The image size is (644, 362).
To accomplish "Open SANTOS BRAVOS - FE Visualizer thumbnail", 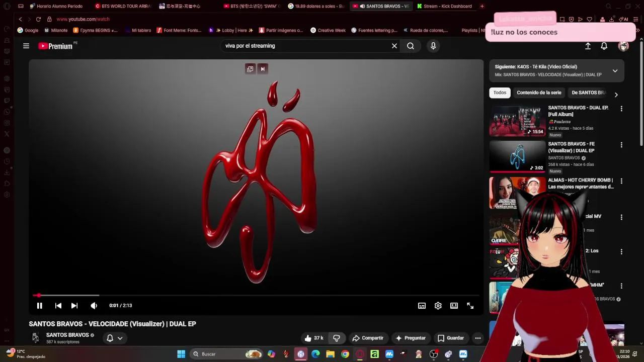I will pos(517,156).
